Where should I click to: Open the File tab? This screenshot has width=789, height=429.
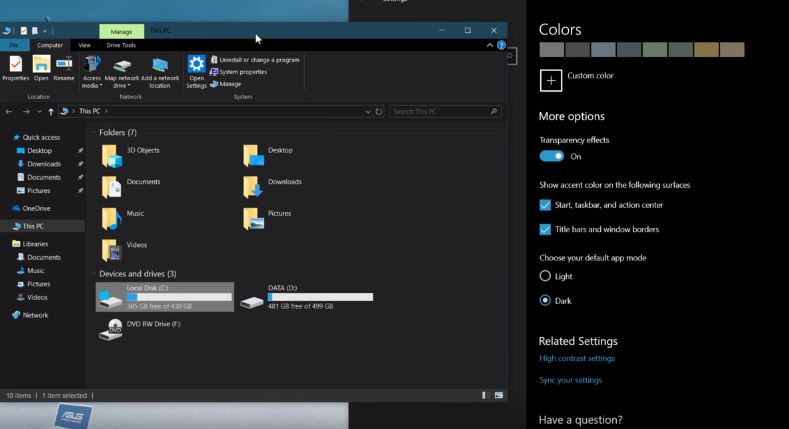[x=14, y=45]
